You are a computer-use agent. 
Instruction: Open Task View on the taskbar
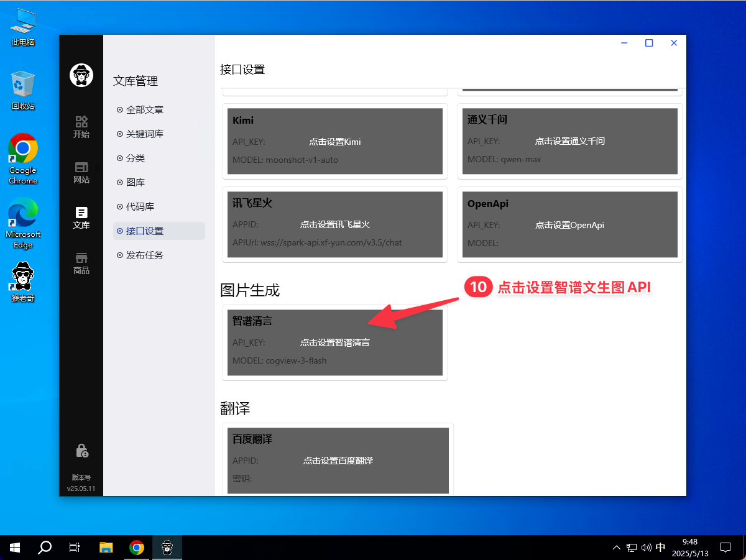tap(75, 548)
